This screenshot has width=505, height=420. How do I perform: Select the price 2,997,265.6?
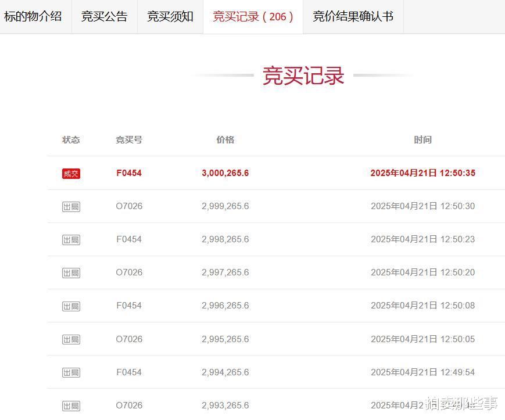(x=225, y=272)
